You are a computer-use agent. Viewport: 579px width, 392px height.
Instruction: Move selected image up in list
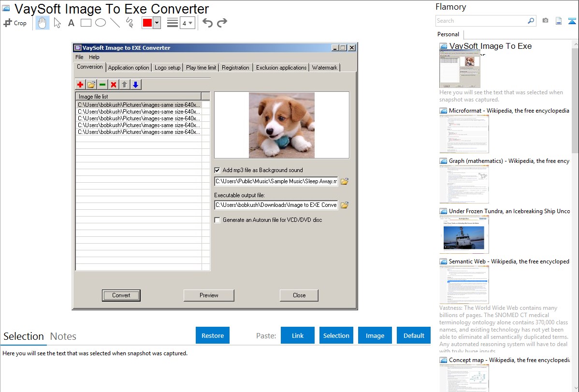click(124, 85)
